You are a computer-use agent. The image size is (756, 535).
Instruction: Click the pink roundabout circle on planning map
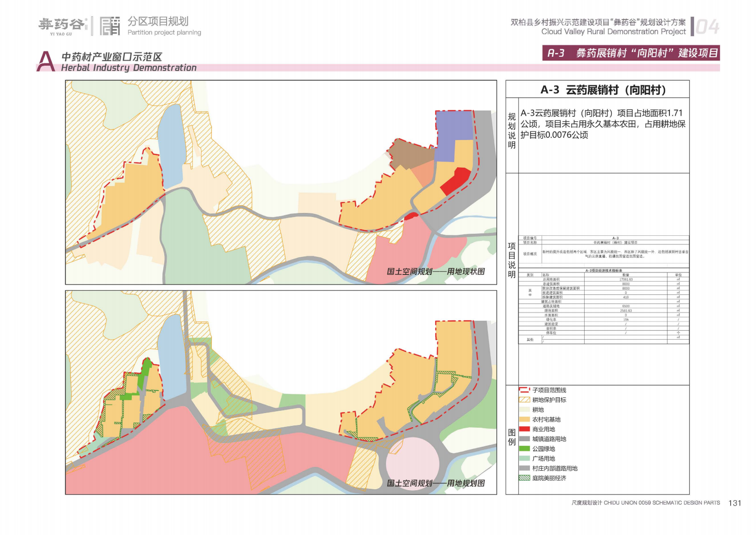(x=412, y=464)
